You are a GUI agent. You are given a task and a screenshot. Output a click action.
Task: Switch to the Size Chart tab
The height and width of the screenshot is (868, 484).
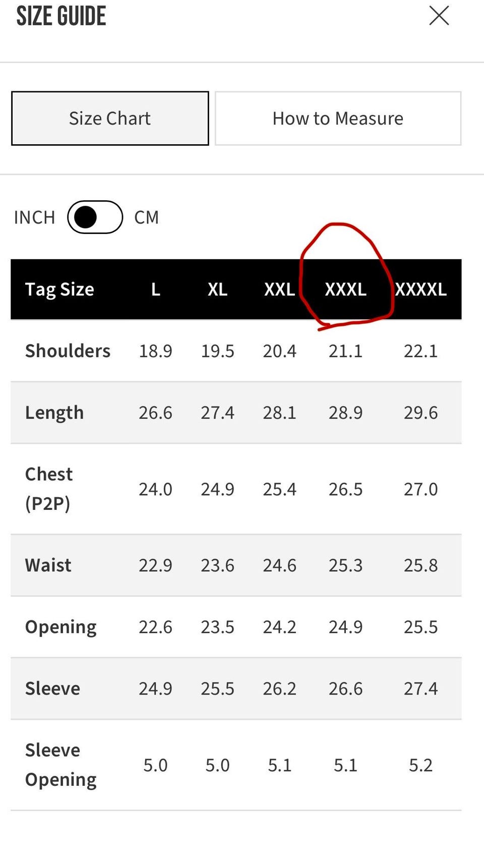click(110, 119)
